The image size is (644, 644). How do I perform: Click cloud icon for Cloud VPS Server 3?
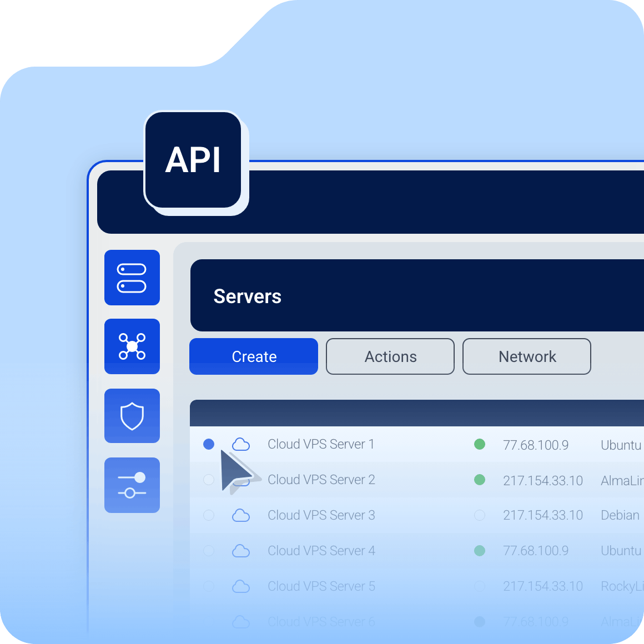[241, 515]
